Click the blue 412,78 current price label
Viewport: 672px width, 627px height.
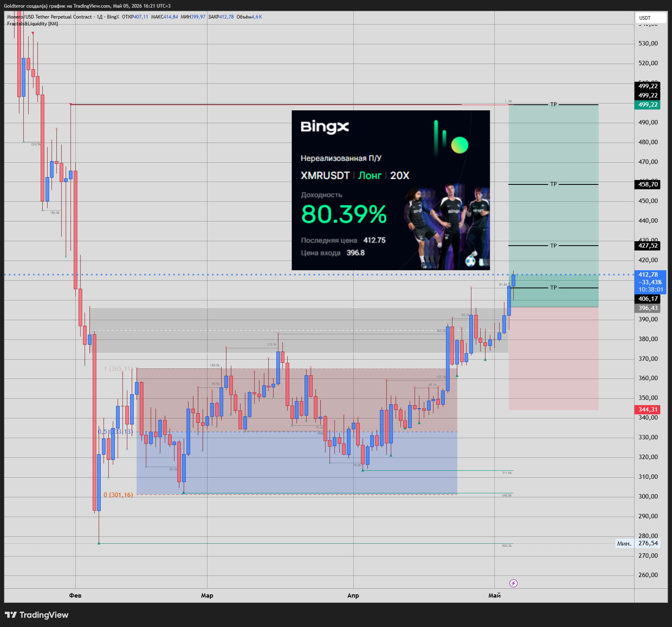[648, 275]
